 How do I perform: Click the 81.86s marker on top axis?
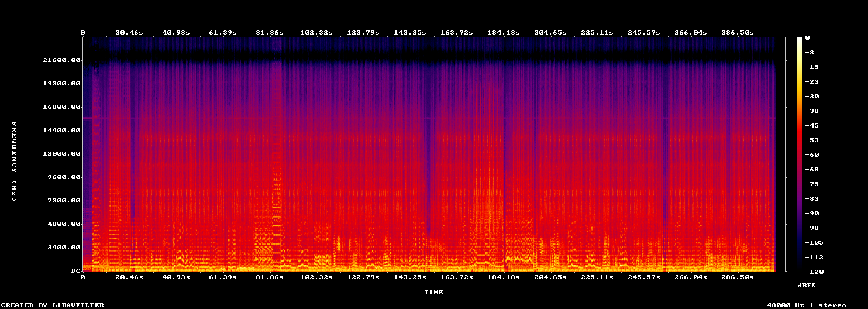[x=270, y=33]
